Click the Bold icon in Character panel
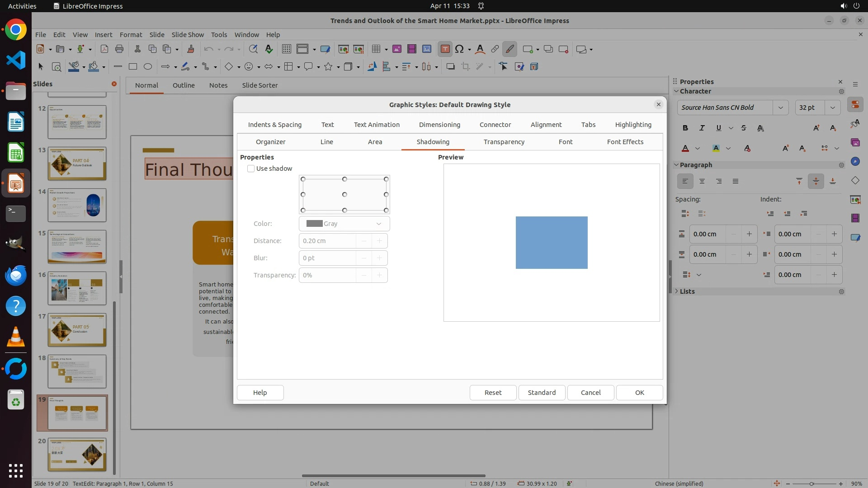Image resolution: width=868 pixels, height=488 pixels. 685,128
